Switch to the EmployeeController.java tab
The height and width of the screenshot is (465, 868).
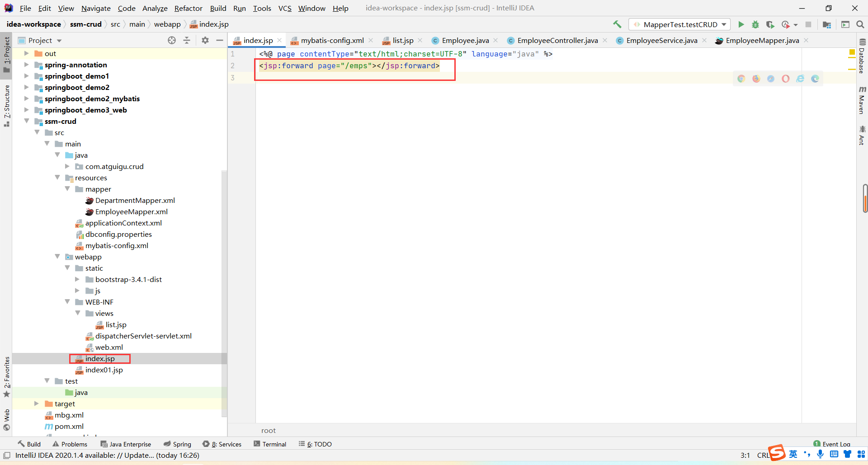[x=557, y=40]
